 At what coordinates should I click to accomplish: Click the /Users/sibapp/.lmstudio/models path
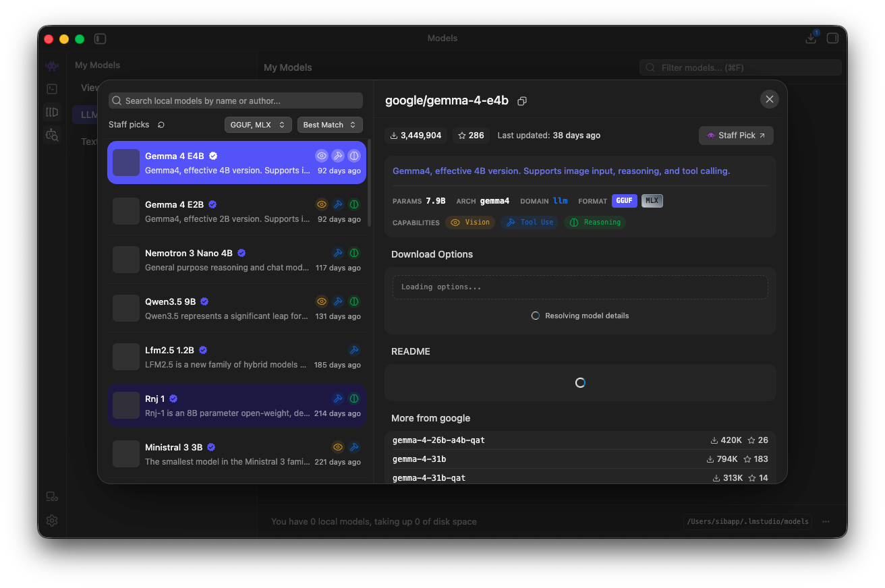coord(748,521)
